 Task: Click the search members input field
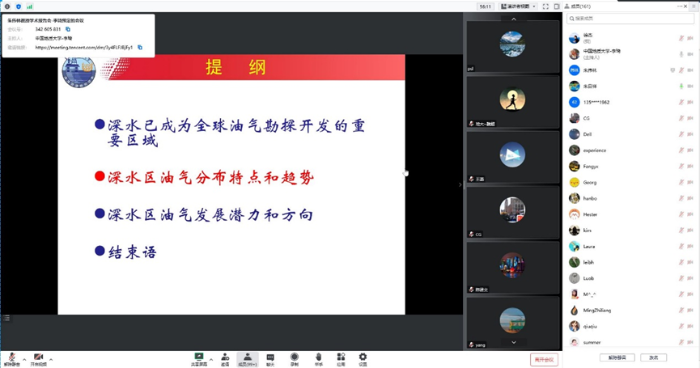tap(629, 18)
